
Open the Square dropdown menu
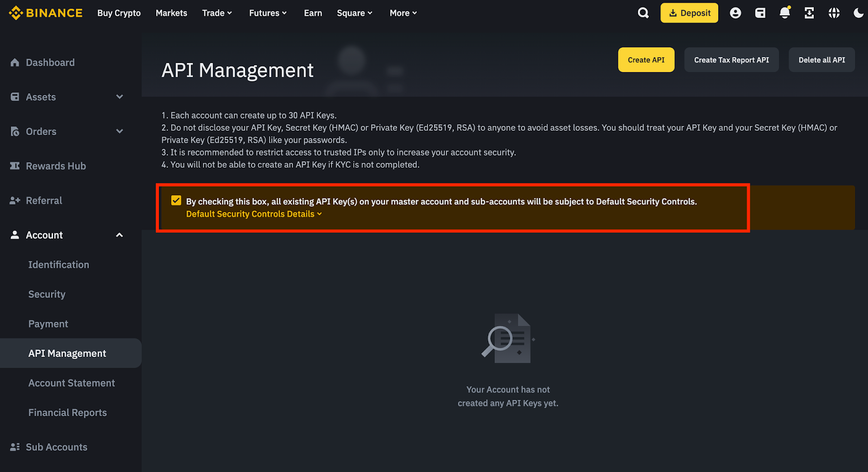click(x=355, y=13)
